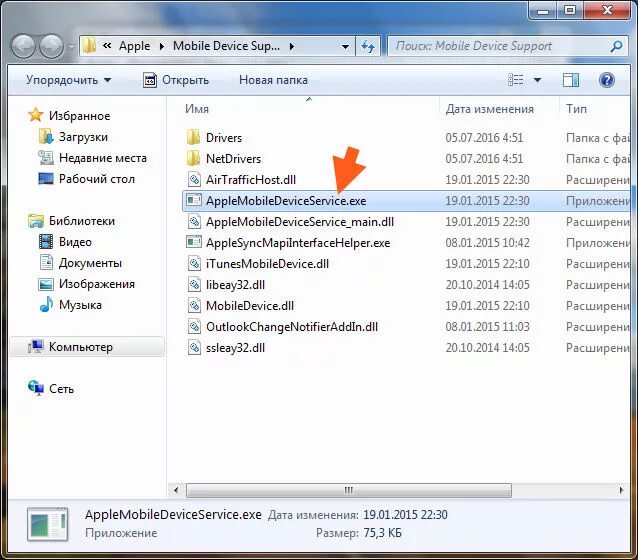Click the Приложени type of AppleSyncMapiInterfaceHelper.exe
Screen dimensions: 638x560
[x=597, y=243]
